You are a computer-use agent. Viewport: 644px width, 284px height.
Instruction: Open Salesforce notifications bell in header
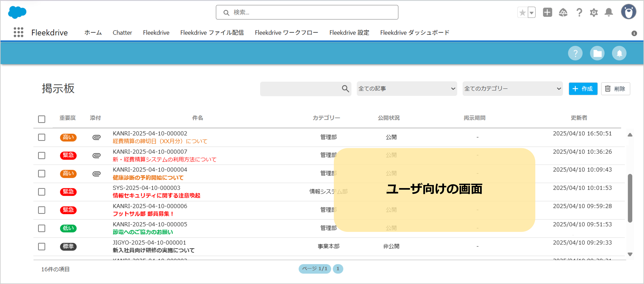click(609, 13)
